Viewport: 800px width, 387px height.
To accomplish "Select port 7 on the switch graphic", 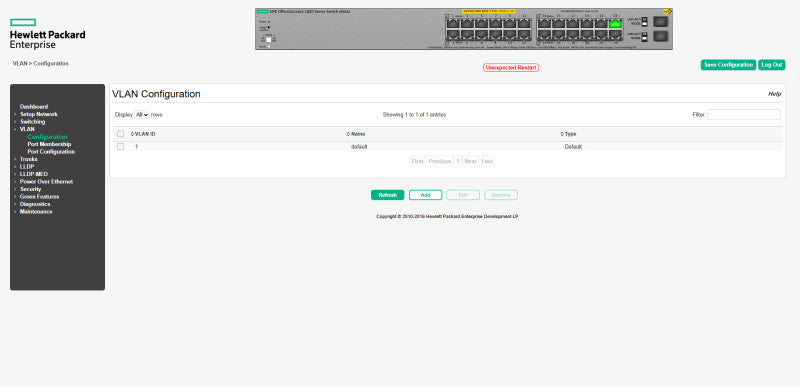I will click(495, 23).
